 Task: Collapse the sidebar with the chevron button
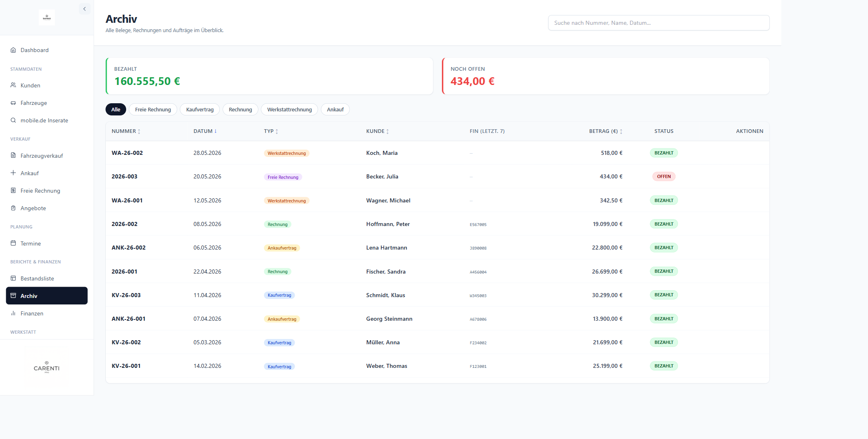pyautogui.click(x=85, y=9)
